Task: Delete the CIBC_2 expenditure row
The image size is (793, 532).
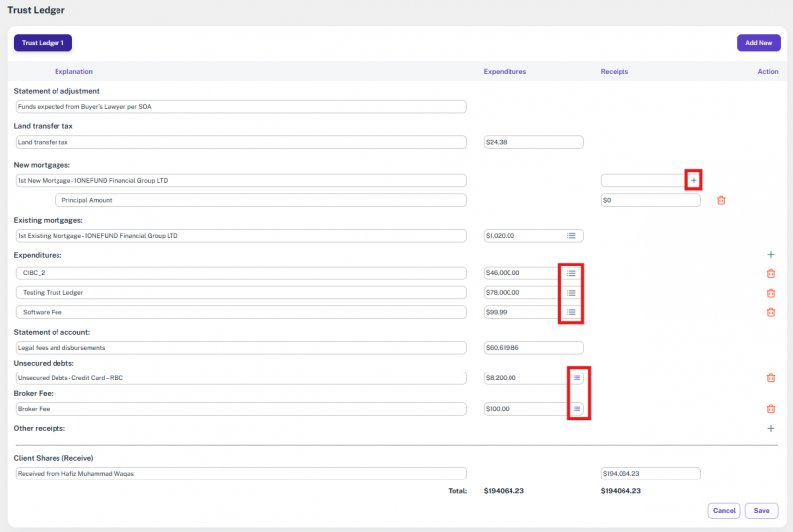Action: coord(770,274)
